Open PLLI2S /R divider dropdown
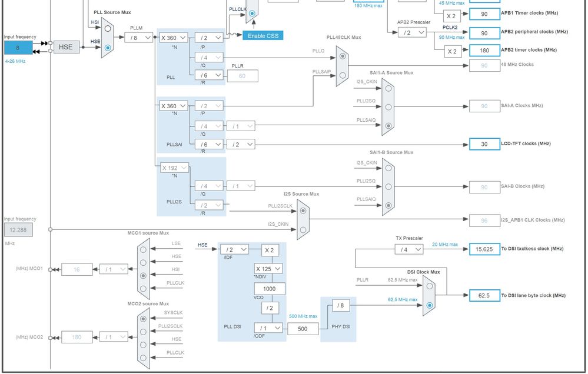588x374 pixels. point(209,205)
